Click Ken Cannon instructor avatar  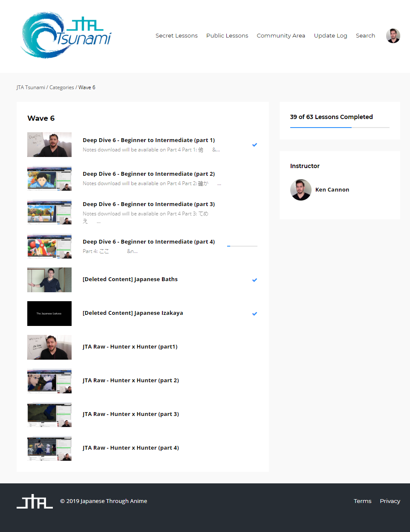(301, 190)
